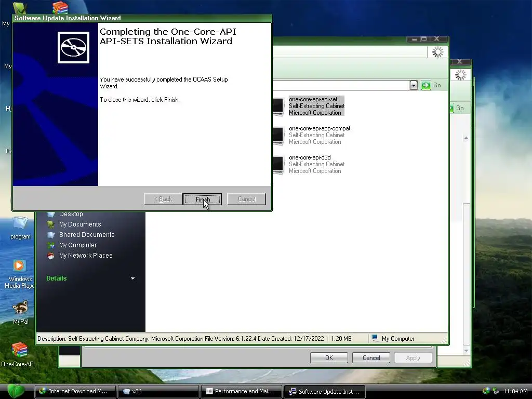Click Finish in the installation wizard
This screenshot has width=532, height=399.
(202, 199)
